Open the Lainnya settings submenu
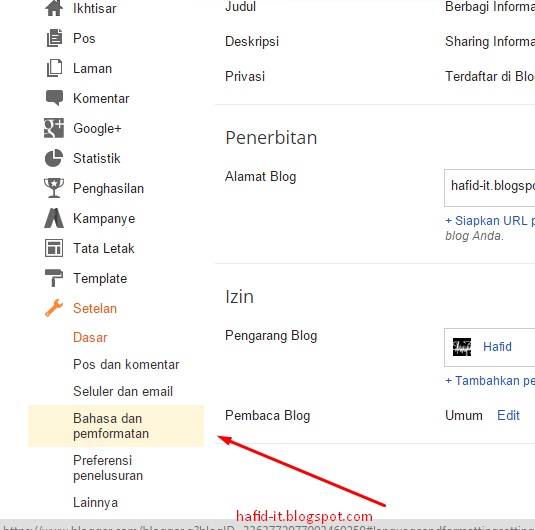 click(96, 503)
